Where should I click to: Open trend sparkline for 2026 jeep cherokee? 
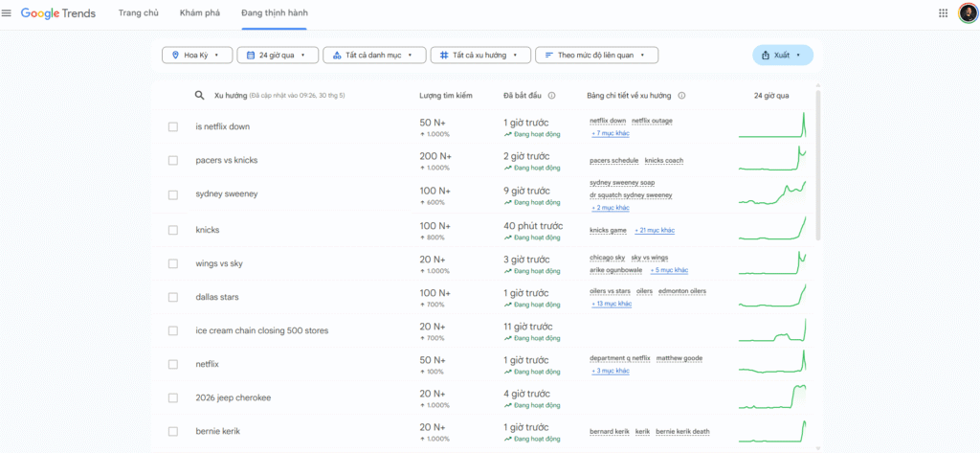[772, 396]
